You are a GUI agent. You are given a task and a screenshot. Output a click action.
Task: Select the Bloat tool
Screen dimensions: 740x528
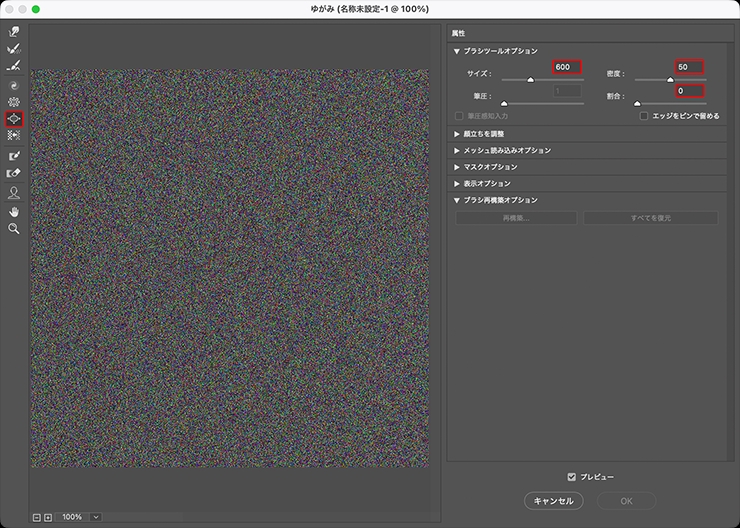14,119
